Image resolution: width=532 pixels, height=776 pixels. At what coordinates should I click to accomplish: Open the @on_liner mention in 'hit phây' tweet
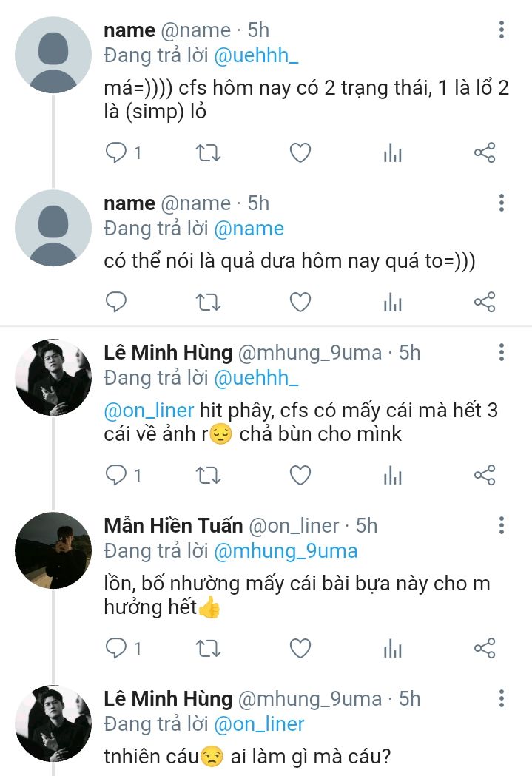(x=149, y=410)
